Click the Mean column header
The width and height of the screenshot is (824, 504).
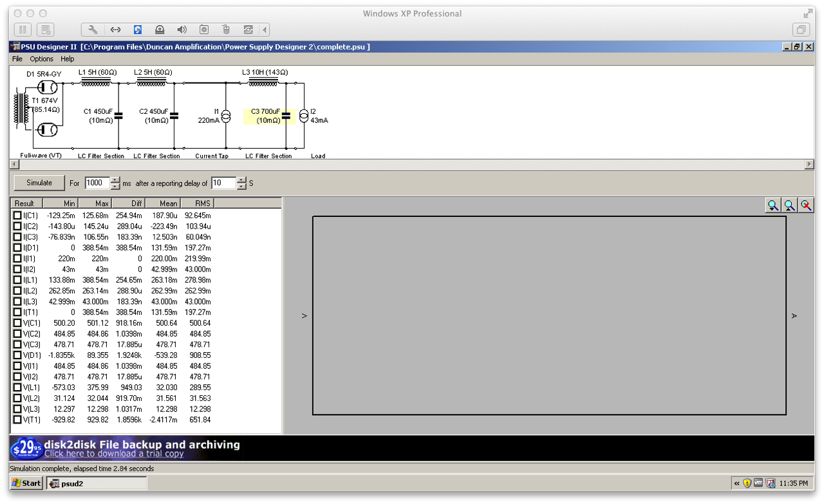tap(164, 203)
